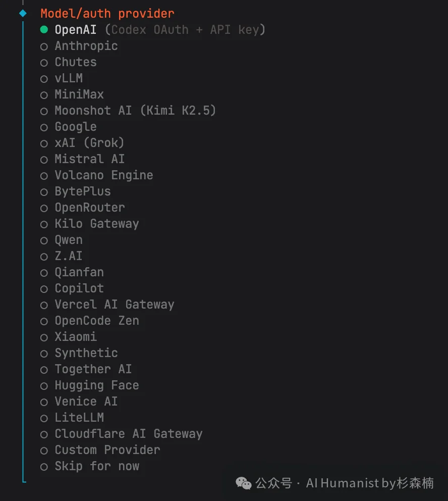Click the green filled OpenAI selection indicator

pyautogui.click(x=44, y=30)
